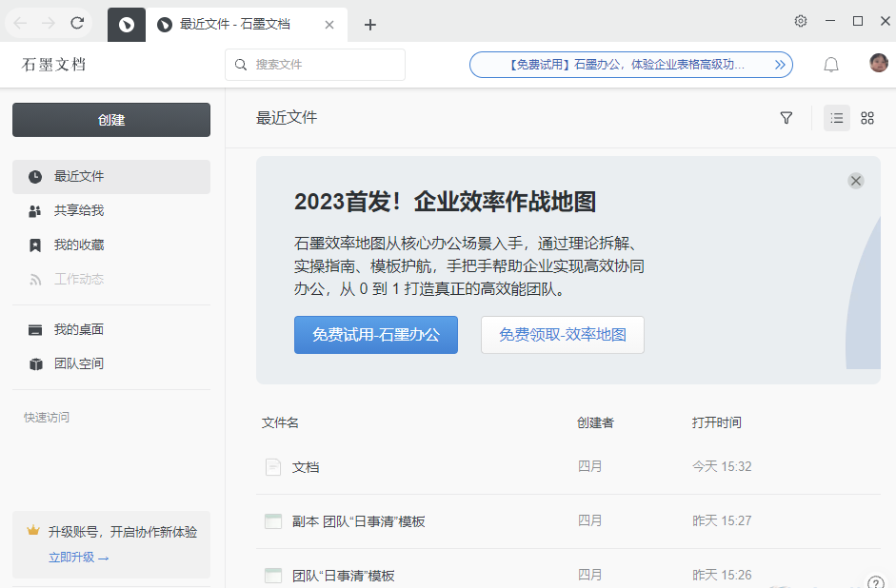Click the double chevron on promo banner

click(780, 65)
